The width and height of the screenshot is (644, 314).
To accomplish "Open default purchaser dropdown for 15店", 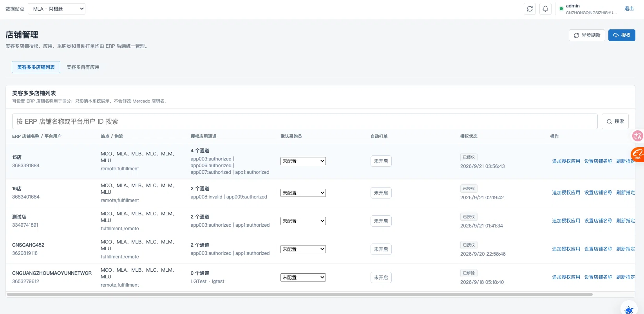I will [x=303, y=161].
